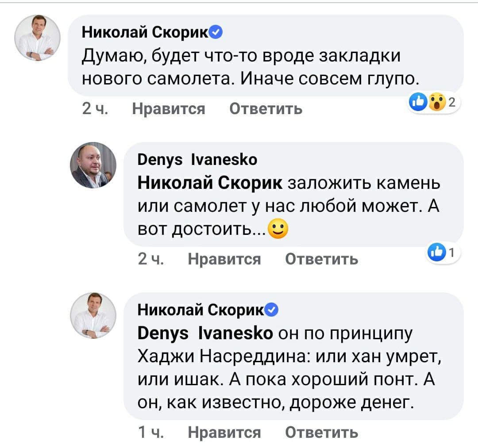478x448 pixels.
Task: Click the wow reaction emoji on the top comment
Action: tap(436, 103)
